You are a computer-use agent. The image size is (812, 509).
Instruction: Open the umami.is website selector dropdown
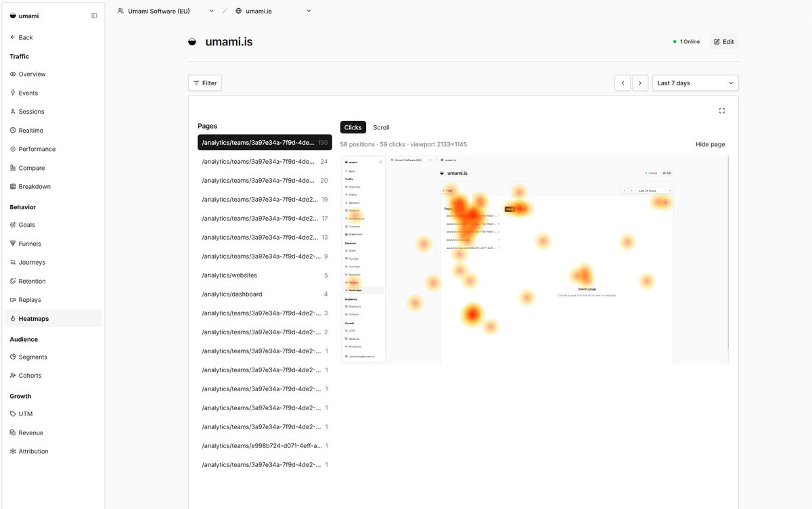tap(273, 11)
